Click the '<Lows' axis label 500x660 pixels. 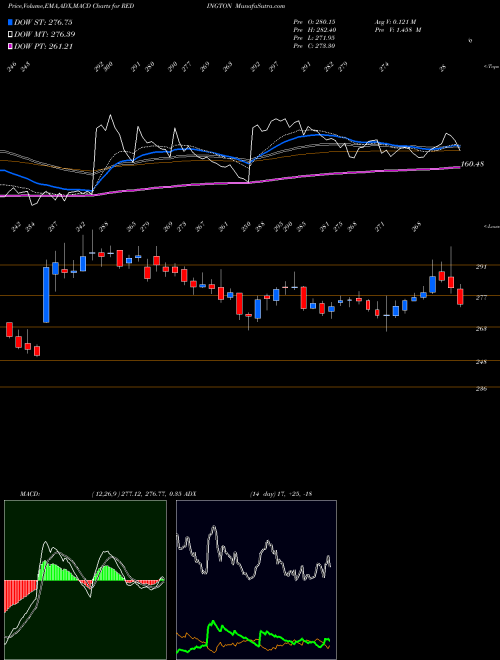point(491,227)
